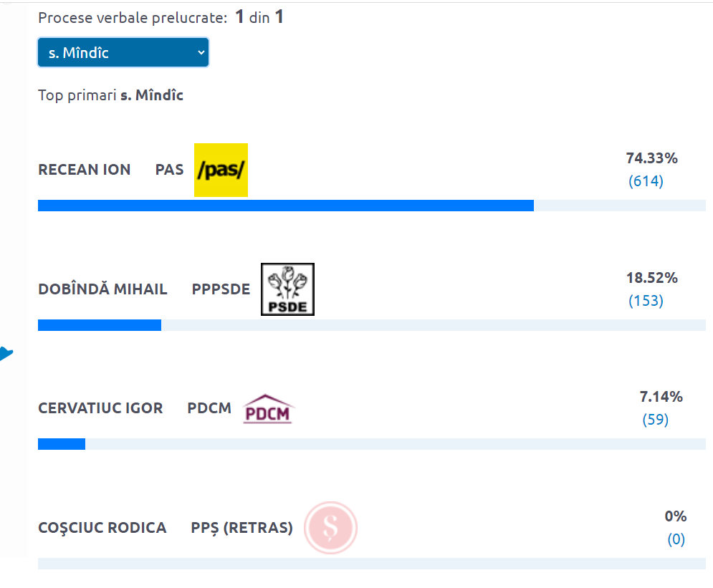This screenshot has height=588, width=713.
Task: Click the dropdown chevron arrow
Action: [201, 53]
